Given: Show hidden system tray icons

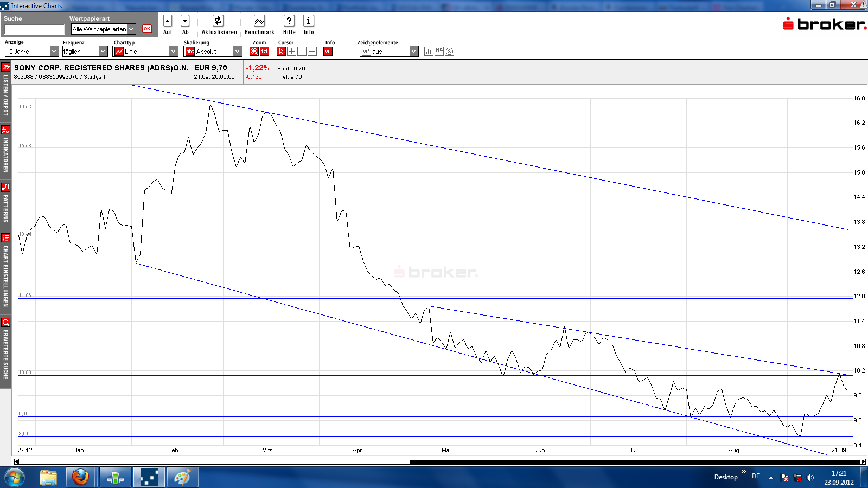Looking at the screenshot, I should [771, 478].
